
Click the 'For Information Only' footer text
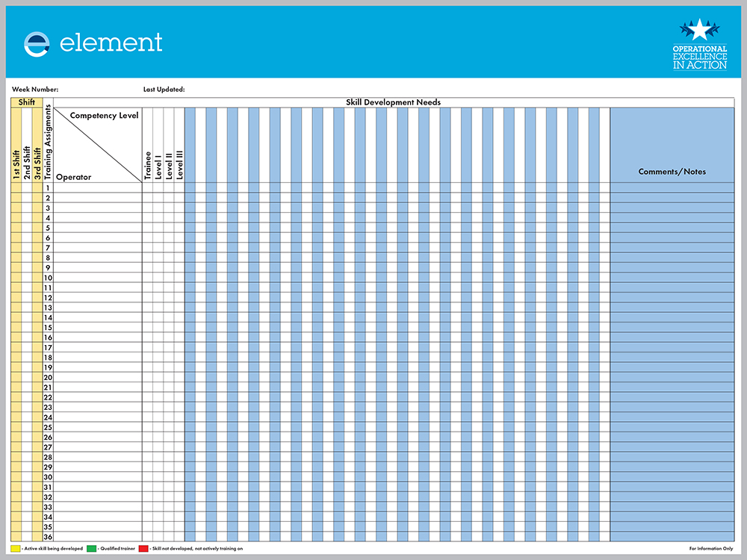coord(711,549)
